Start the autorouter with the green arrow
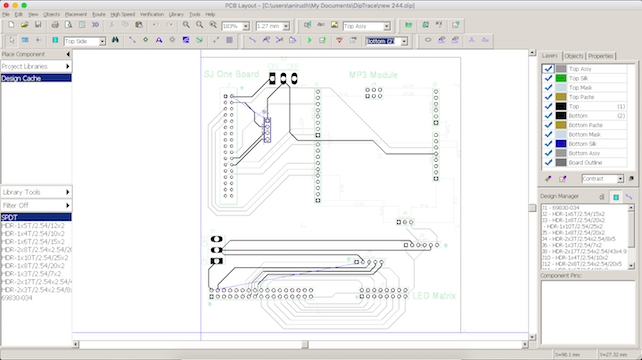The image size is (642, 360). point(310,40)
